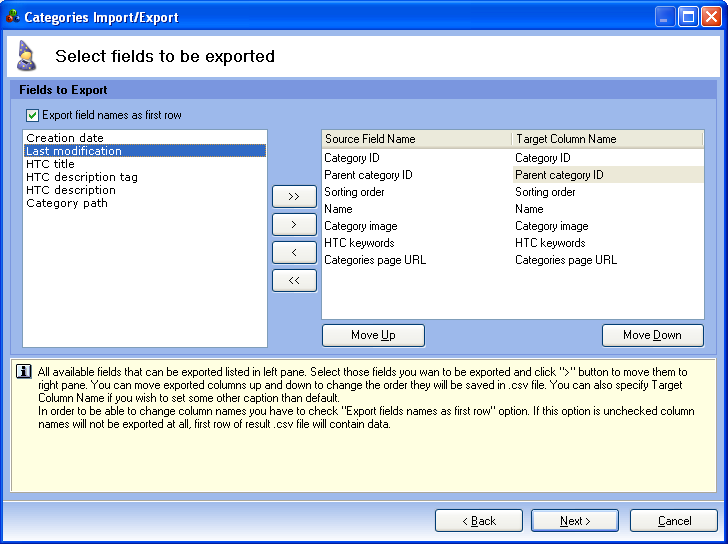Image resolution: width=728 pixels, height=544 pixels.
Task: Remove all fields with << button
Action: click(294, 280)
